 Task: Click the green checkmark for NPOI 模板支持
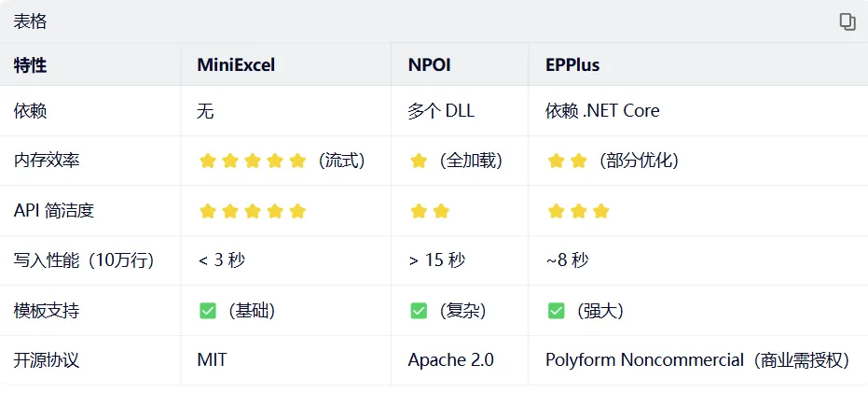(419, 311)
